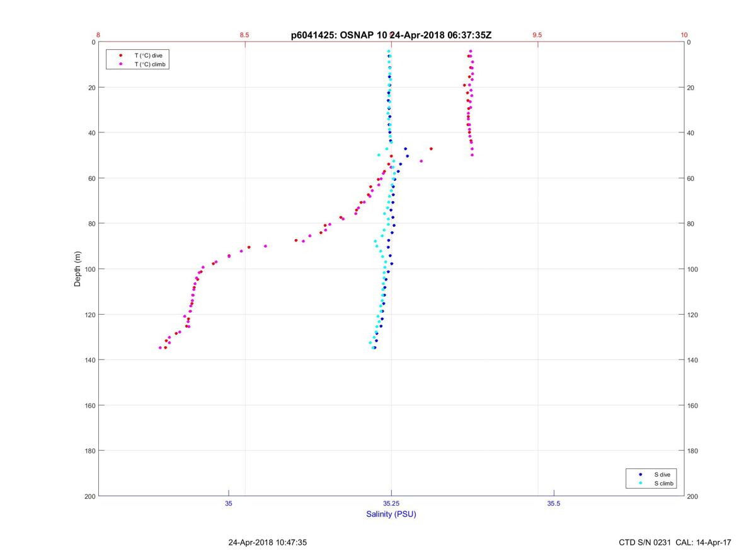The width and height of the screenshot is (756, 558).
Task: Click the blue salinity tick label 35
Action: point(229,503)
